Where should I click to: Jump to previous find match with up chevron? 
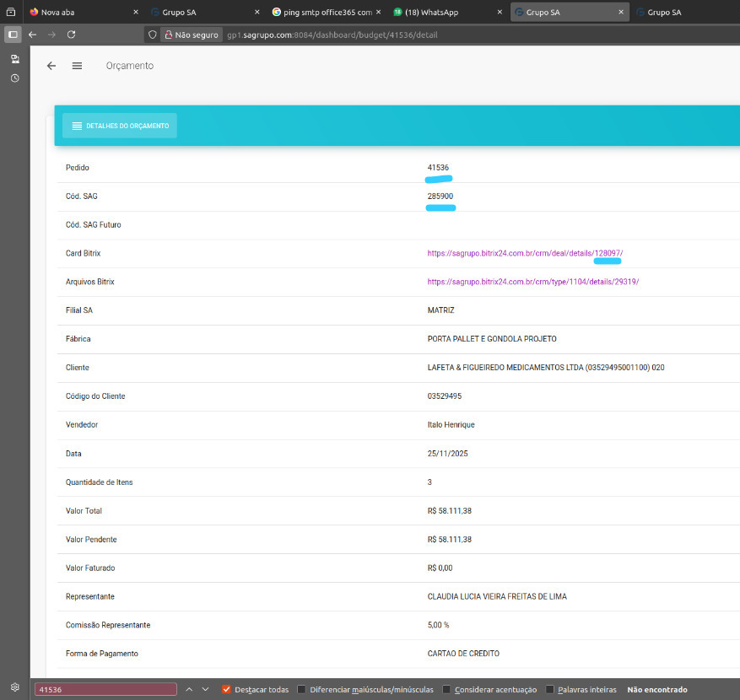(189, 689)
